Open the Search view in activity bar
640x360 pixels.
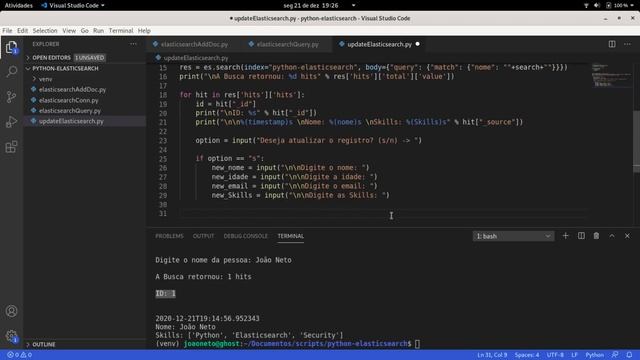point(11,72)
